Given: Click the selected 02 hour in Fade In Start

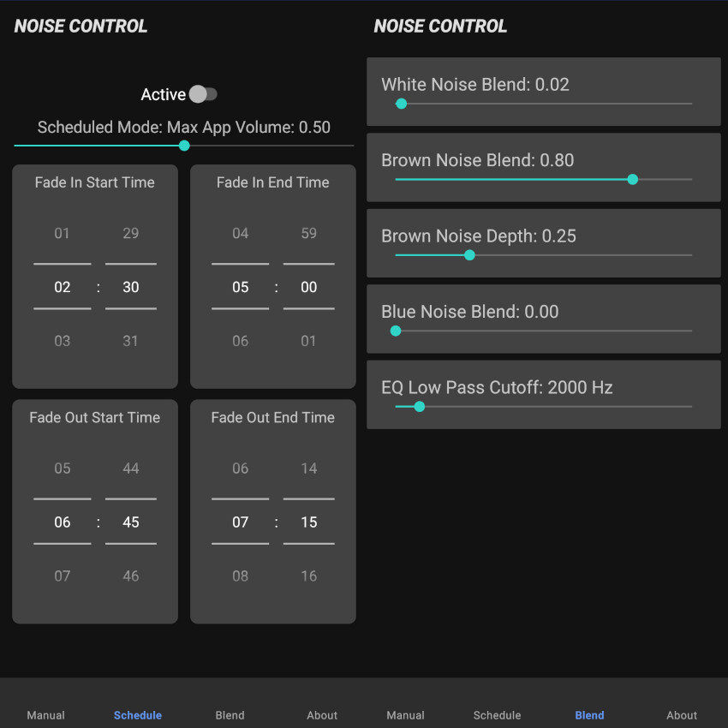Looking at the screenshot, I should (63, 287).
